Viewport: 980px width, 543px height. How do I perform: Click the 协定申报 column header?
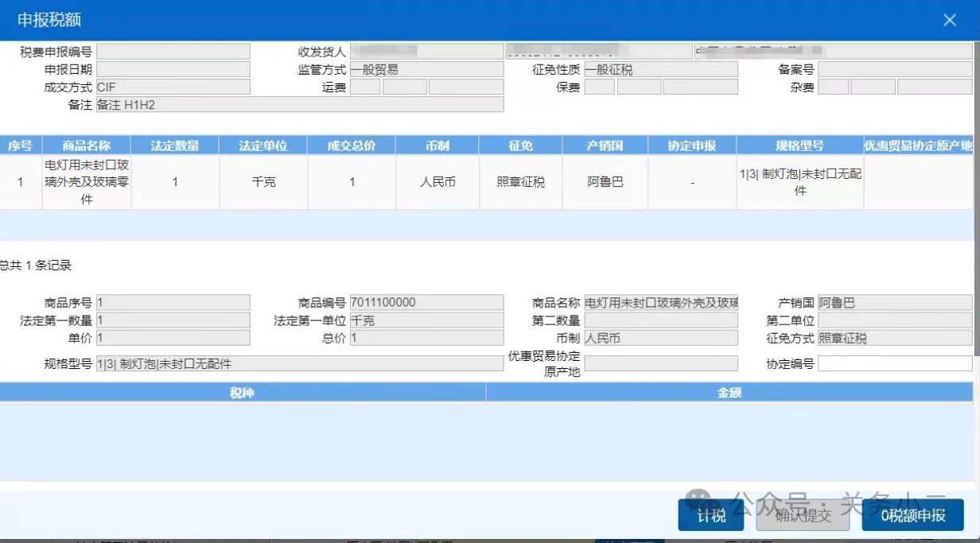click(692, 145)
